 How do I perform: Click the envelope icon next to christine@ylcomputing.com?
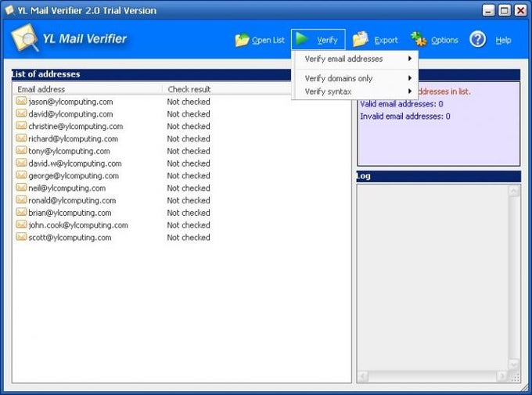pyautogui.click(x=21, y=126)
